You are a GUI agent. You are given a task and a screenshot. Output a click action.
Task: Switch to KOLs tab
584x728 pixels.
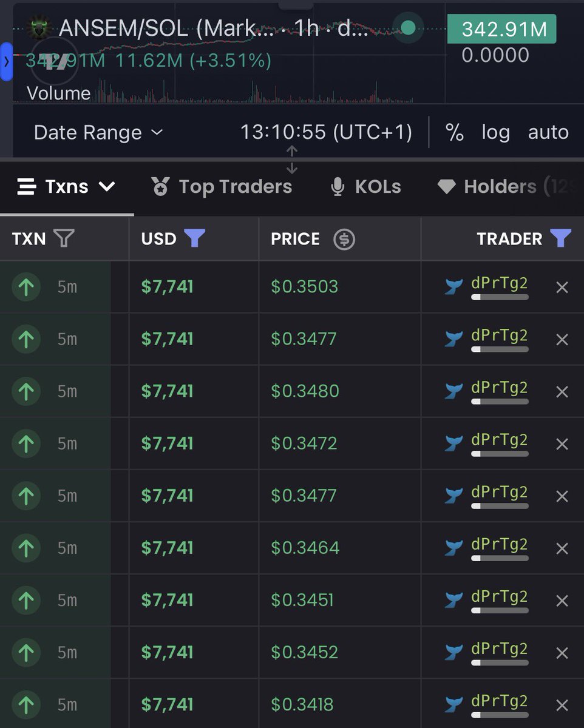(x=365, y=187)
